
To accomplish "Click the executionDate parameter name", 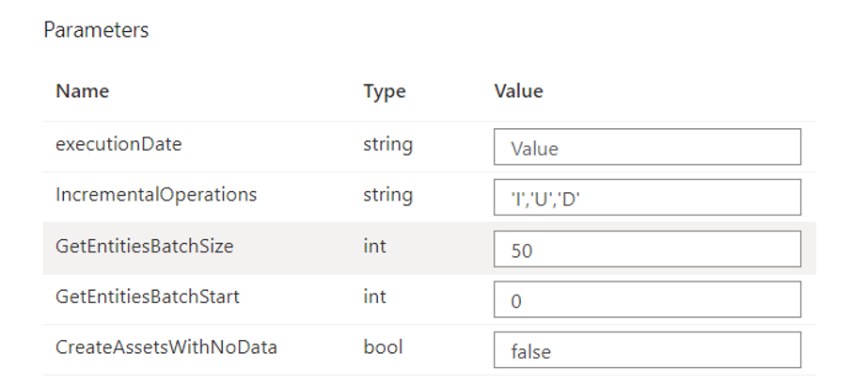I will coord(118,145).
